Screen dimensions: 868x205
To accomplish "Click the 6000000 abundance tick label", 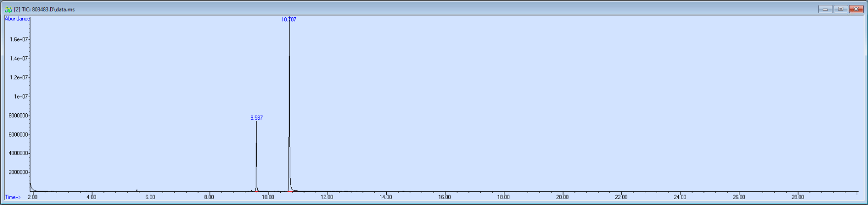I will (x=18, y=135).
